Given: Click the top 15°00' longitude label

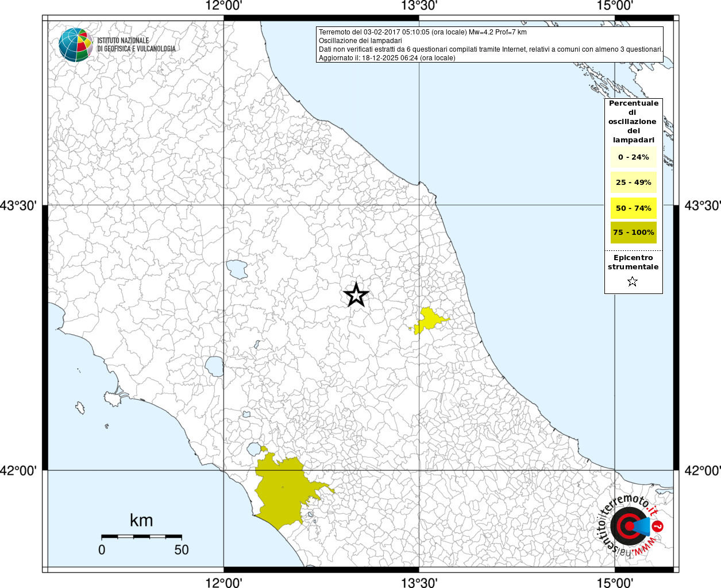Looking at the screenshot, I should pyautogui.click(x=615, y=6).
